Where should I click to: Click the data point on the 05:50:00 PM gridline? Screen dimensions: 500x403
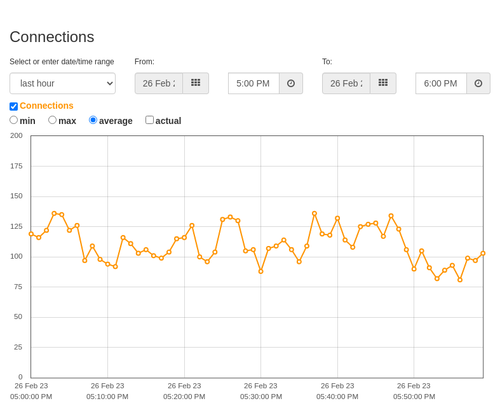coord(414,269)
